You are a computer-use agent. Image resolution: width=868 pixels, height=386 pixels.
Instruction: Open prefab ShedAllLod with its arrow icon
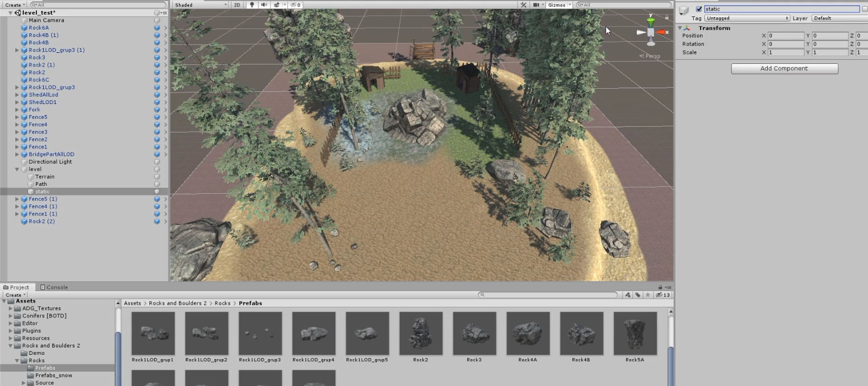pos(165,95)
